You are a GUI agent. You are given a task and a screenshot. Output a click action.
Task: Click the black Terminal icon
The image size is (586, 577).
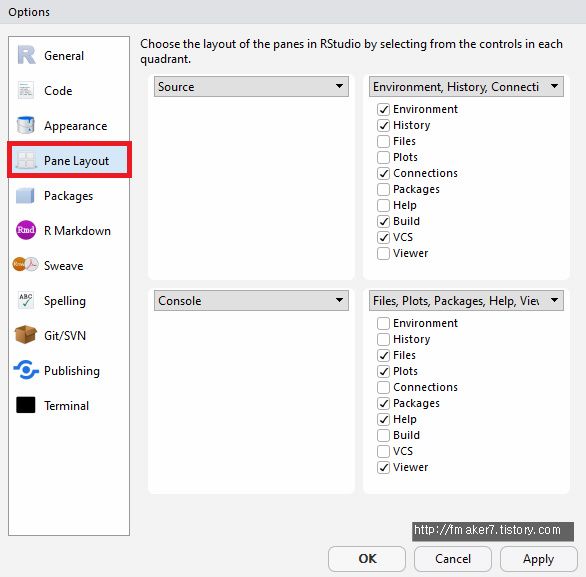pos(26,405)
